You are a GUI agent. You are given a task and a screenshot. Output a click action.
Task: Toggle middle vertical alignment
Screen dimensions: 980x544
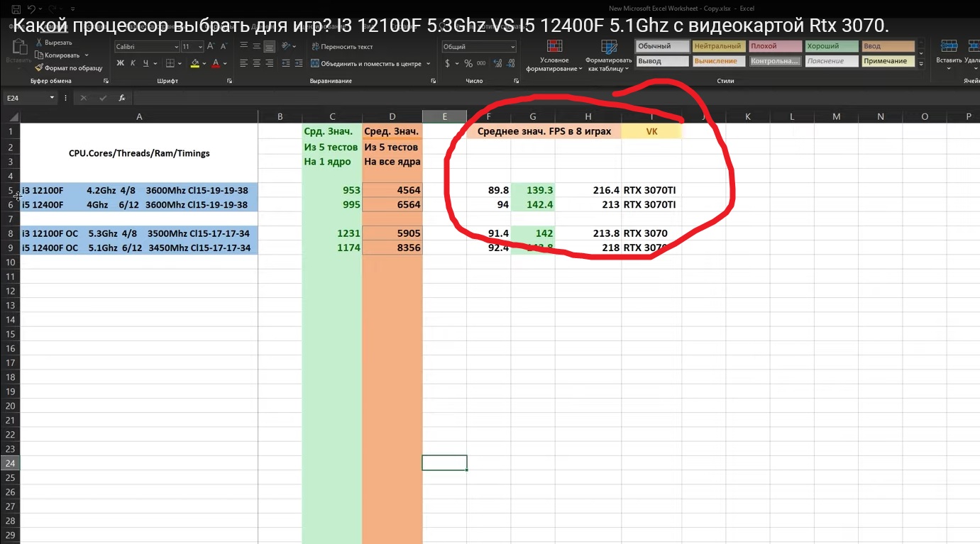[257, 47]
